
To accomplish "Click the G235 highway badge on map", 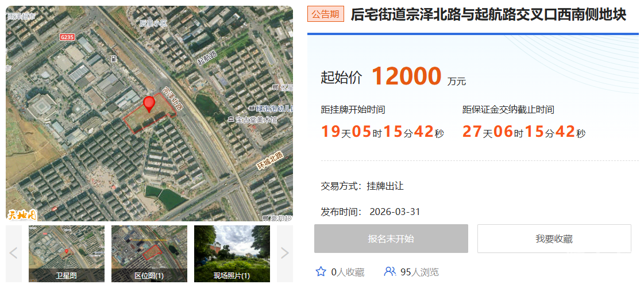I will (67, 37).
